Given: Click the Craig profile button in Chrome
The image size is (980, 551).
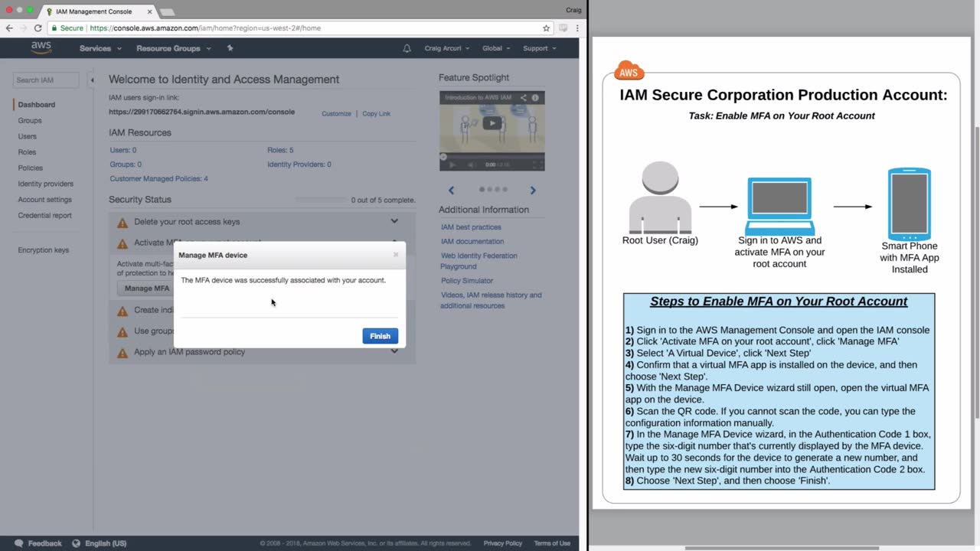Looking at the screenshot, I should [x=573, y=10].
